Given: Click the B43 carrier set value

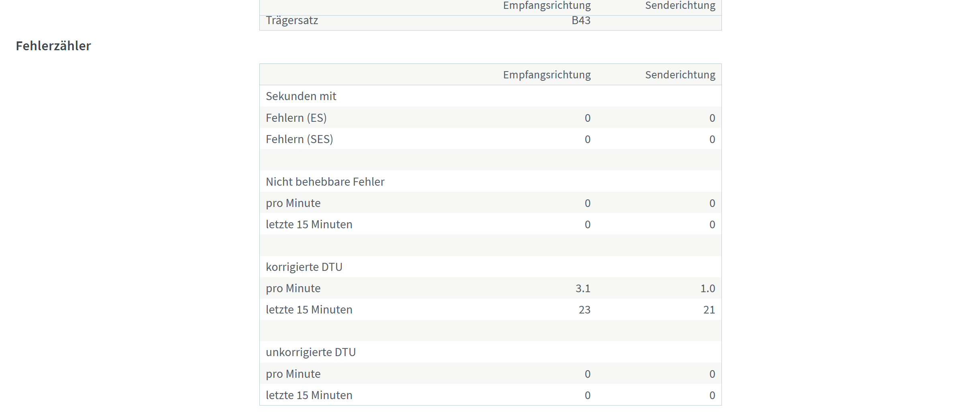Looking at the screenshot, I should 581,20.
